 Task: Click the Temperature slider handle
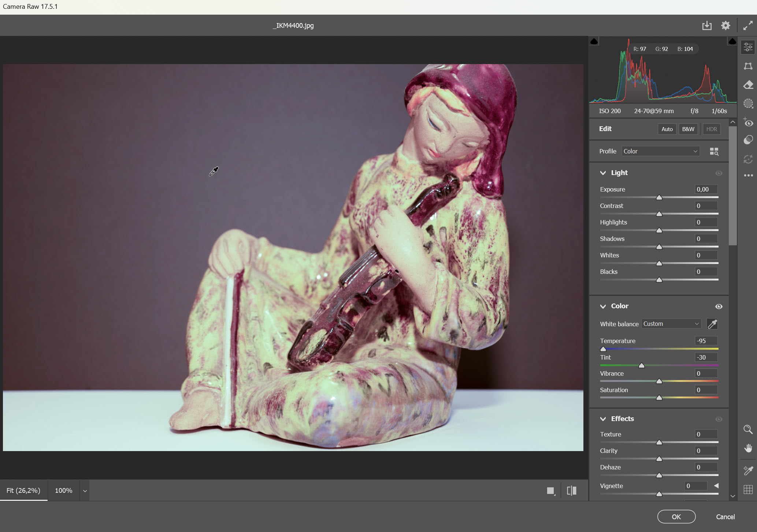pos(603,349)
